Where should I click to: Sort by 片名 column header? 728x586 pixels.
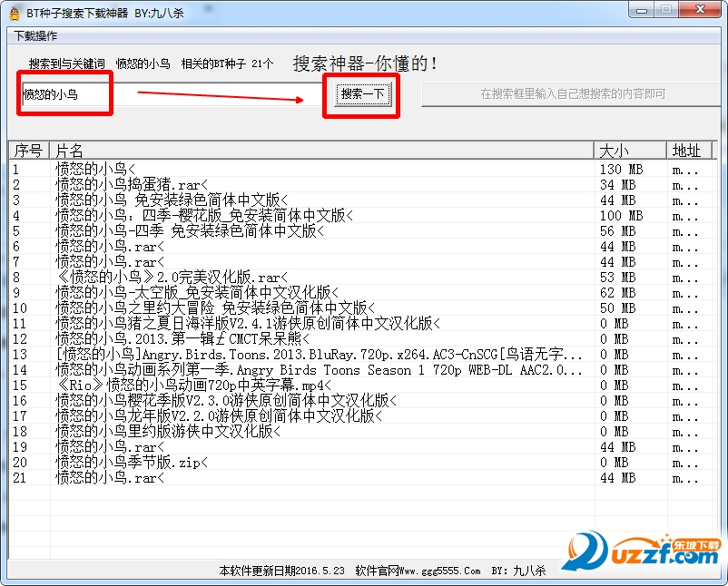[x=321, y=151]
